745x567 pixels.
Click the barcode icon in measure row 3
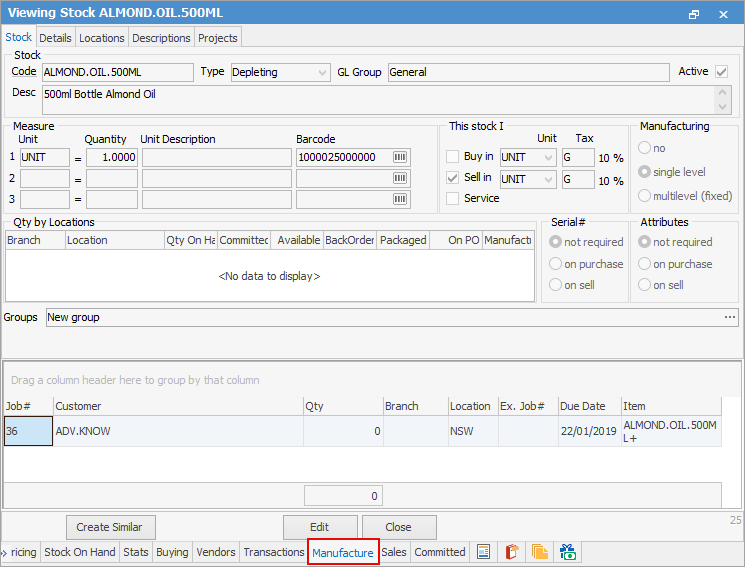pyautogui.click(x=400, y=199)
